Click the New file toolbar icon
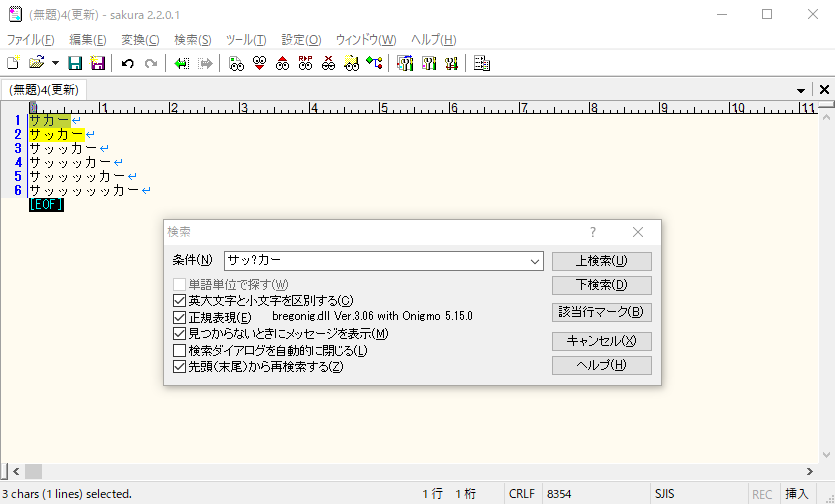Image resolution: width=835 pixels, height=504 pixels. click(x=13, y=63)
